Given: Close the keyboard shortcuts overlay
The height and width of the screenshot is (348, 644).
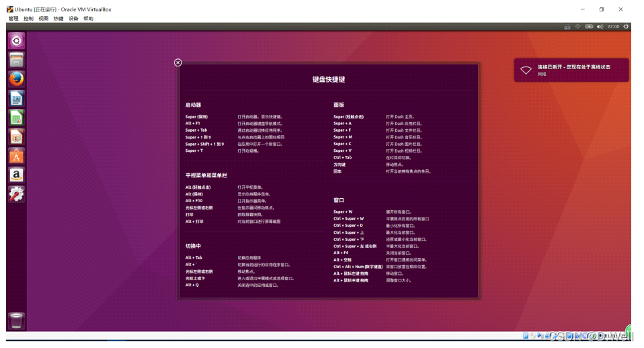Looking at the screenshot, I should 178,62.
